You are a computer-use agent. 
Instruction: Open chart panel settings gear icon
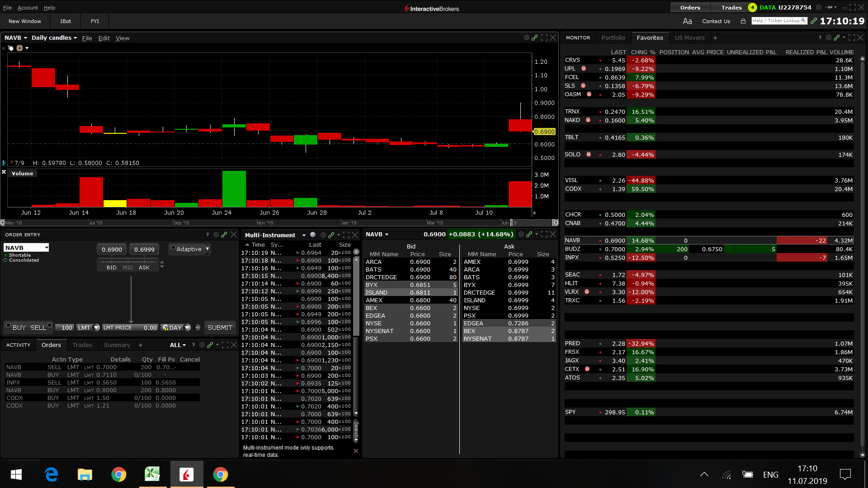pos(526,38)
